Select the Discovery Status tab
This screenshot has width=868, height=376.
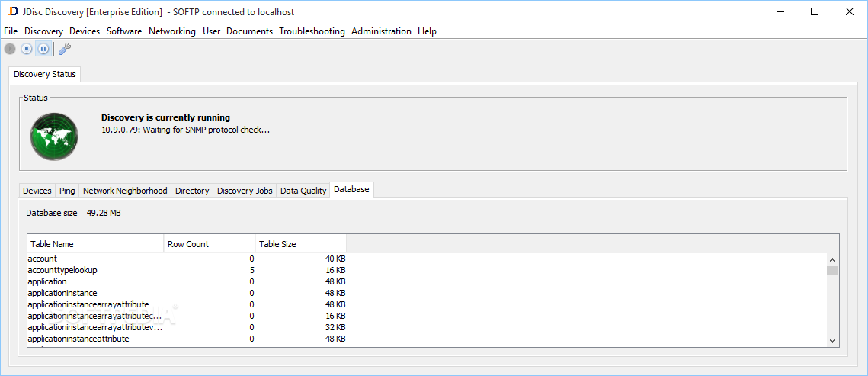tap(45, 74)
